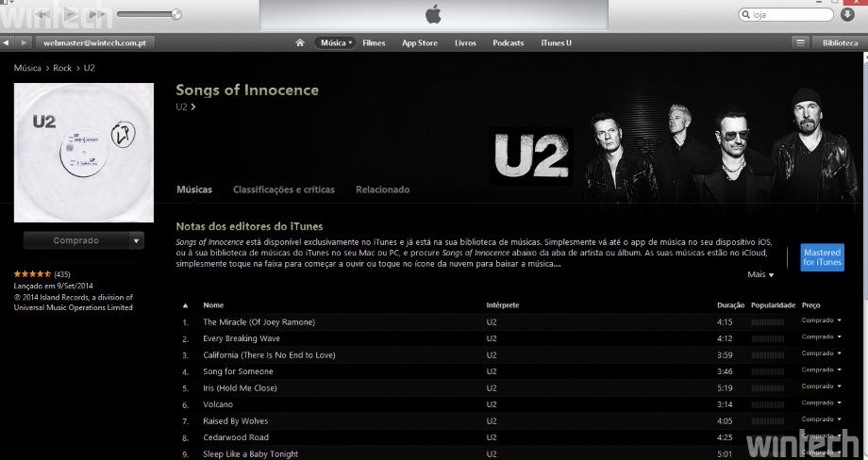Screen dimensions: 868x460
Task: Open the dropdown arrow beside Comprado button
Action: click(x=137, y=240)
